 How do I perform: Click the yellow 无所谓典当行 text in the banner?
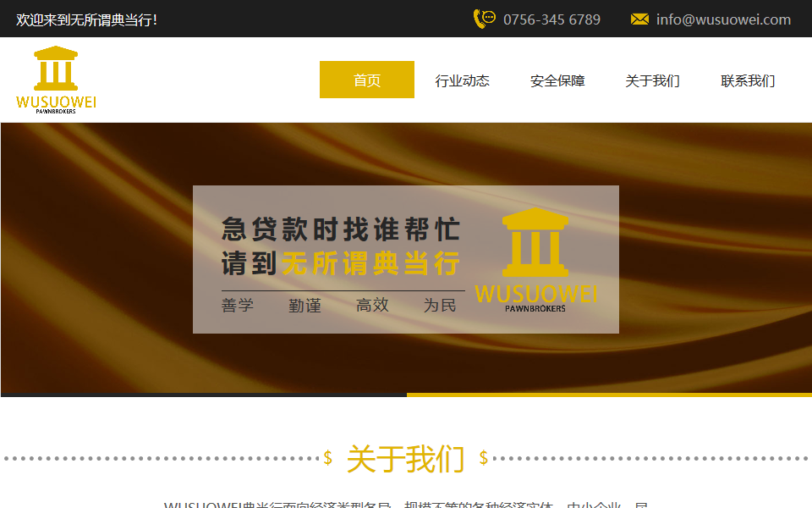point(370,264)
